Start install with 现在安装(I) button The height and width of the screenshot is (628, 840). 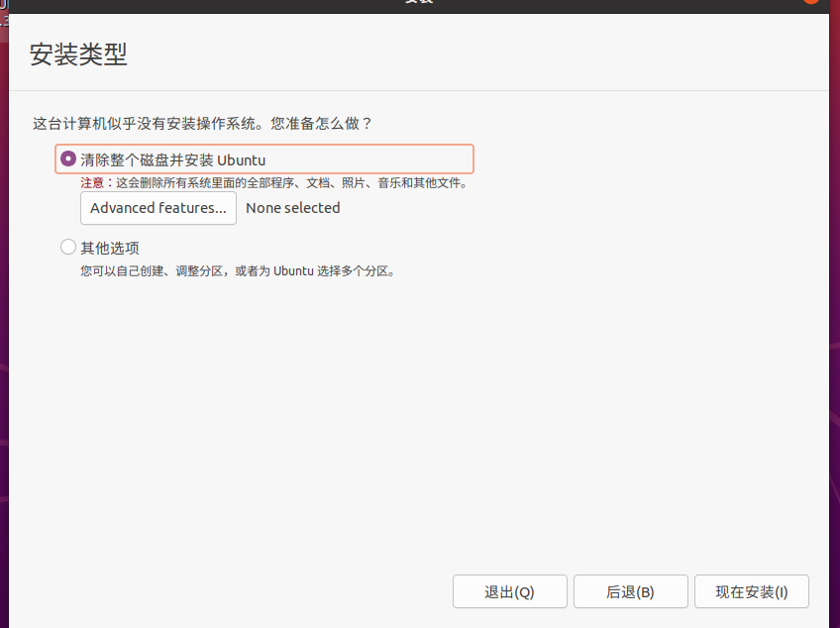(x=752, y=591)
